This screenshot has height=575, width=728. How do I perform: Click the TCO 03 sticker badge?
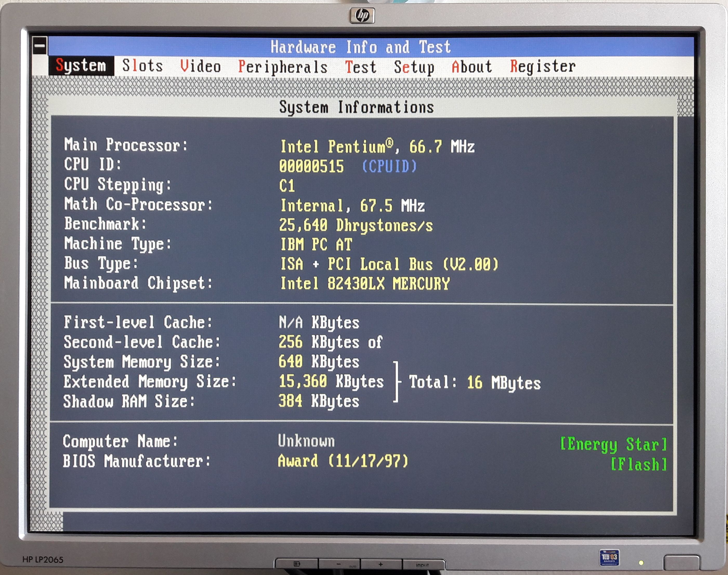tap(609, 558)
